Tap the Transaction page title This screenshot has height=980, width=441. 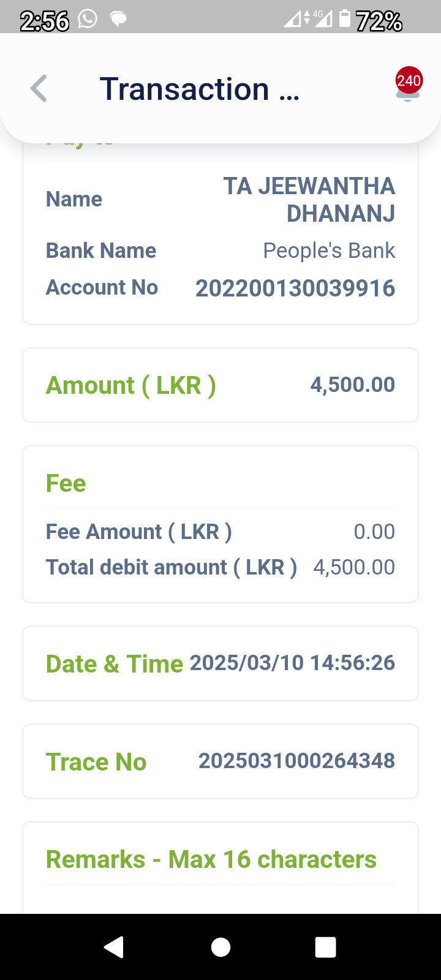point(199,89)
